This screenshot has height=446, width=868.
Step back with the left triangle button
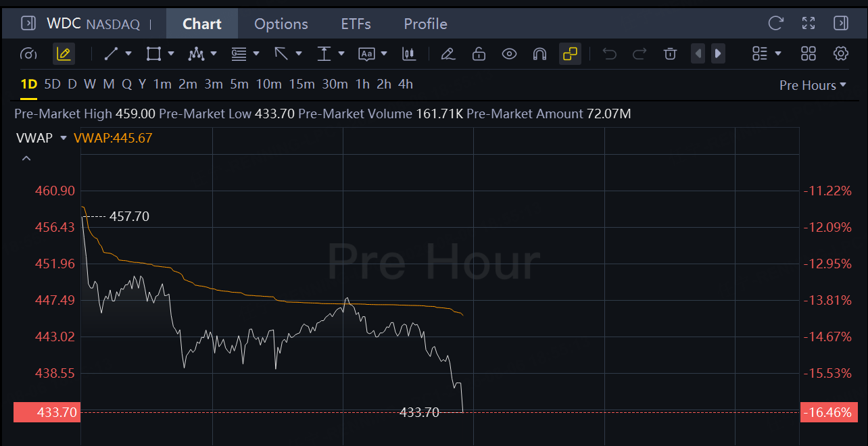click(698, 53)
